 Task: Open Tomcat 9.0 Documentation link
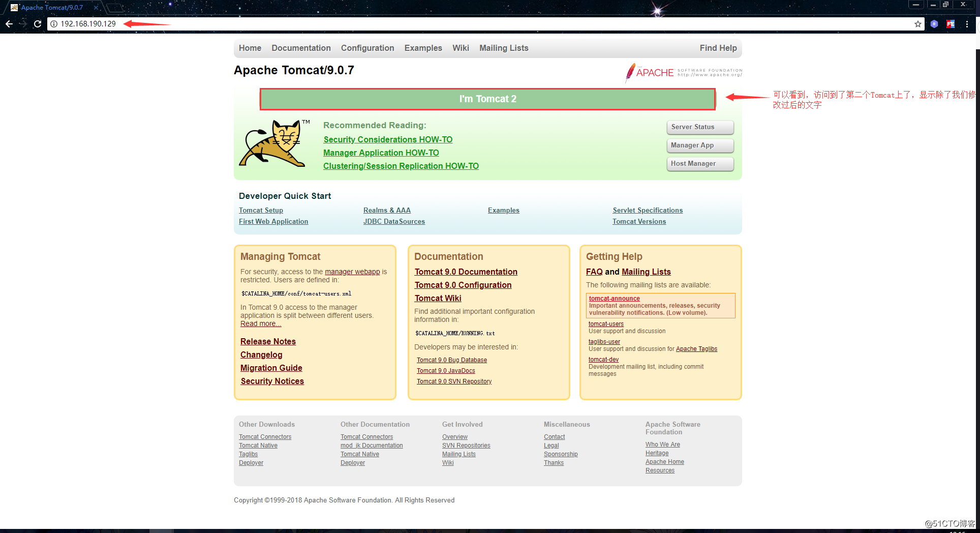[466, 272]
